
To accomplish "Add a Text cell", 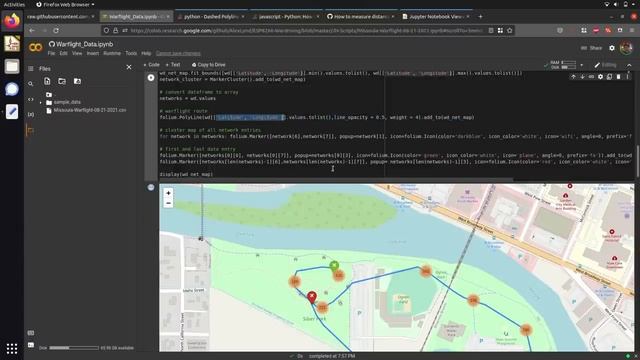I will [173, 65].
